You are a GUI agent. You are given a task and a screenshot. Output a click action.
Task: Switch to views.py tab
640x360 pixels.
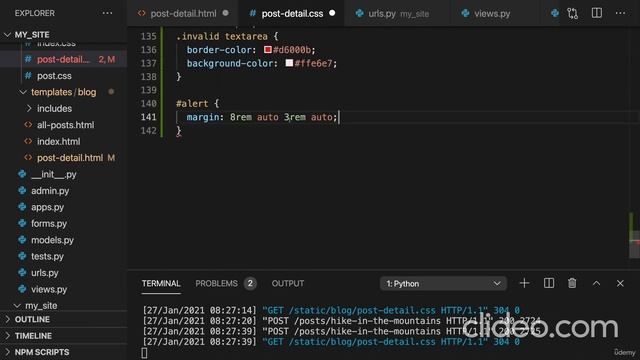tap(492, 13)
